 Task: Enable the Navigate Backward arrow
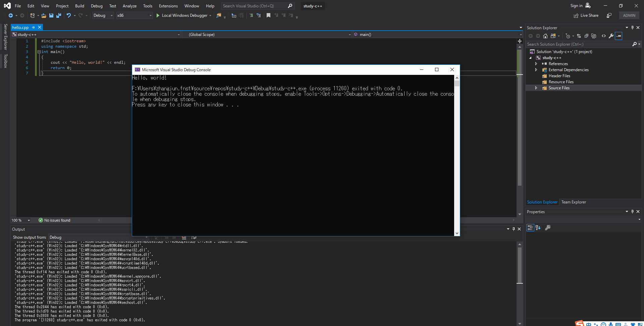click(11, 15)
